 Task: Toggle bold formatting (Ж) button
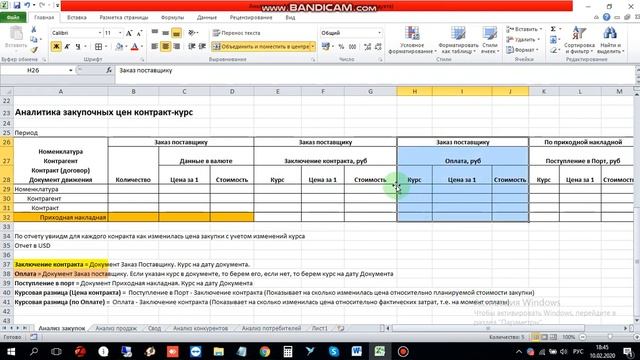click(x=56, y=47)
